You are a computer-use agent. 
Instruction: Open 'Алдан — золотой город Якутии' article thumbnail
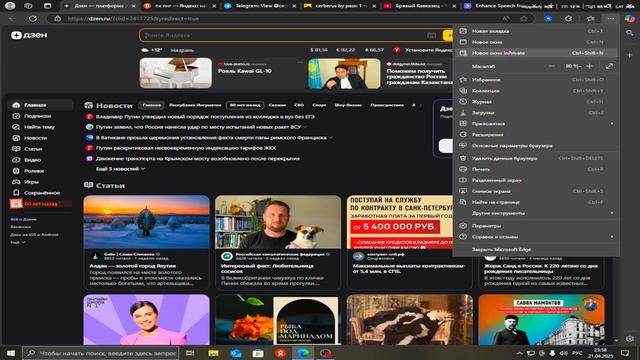point(146,222)
